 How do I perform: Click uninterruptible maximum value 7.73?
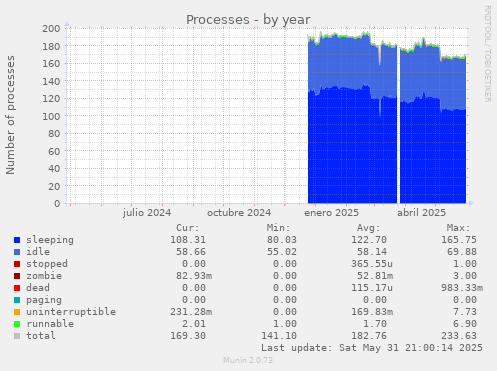(x=465, y=312)
